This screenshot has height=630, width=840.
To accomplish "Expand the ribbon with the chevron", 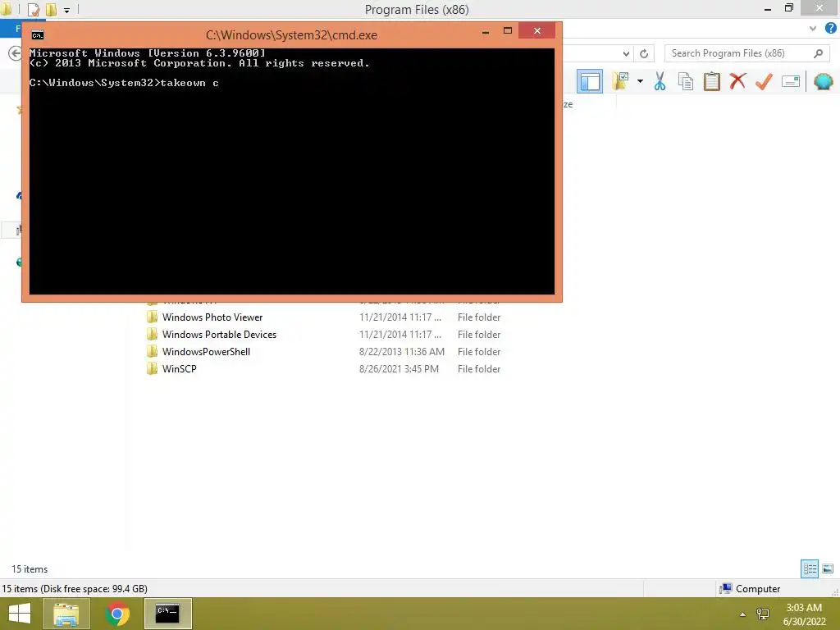I will click(813, 29).
